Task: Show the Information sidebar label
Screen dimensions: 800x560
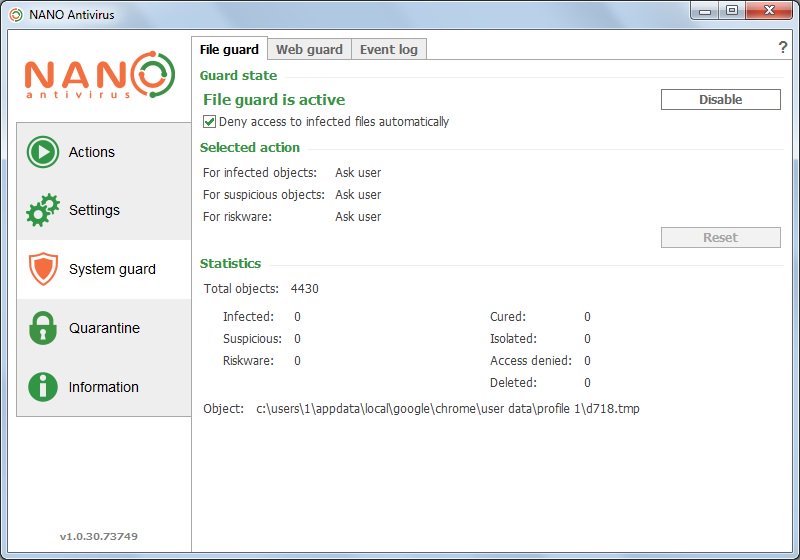Action: tap(104, 387)
